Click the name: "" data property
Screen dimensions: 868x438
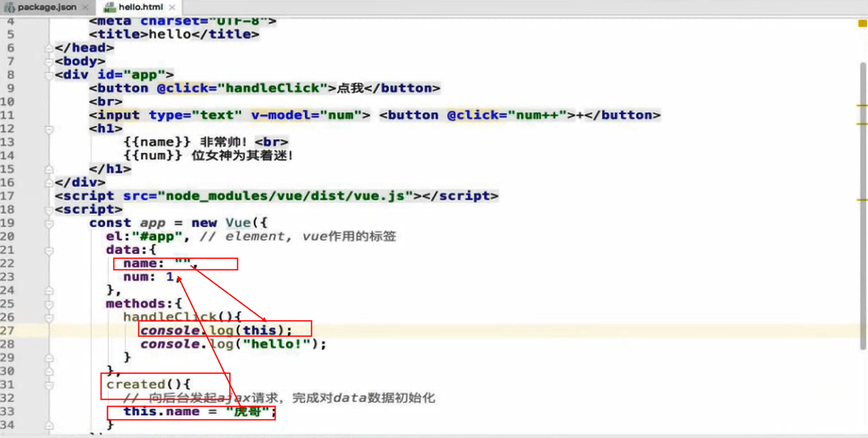(161, 263)
